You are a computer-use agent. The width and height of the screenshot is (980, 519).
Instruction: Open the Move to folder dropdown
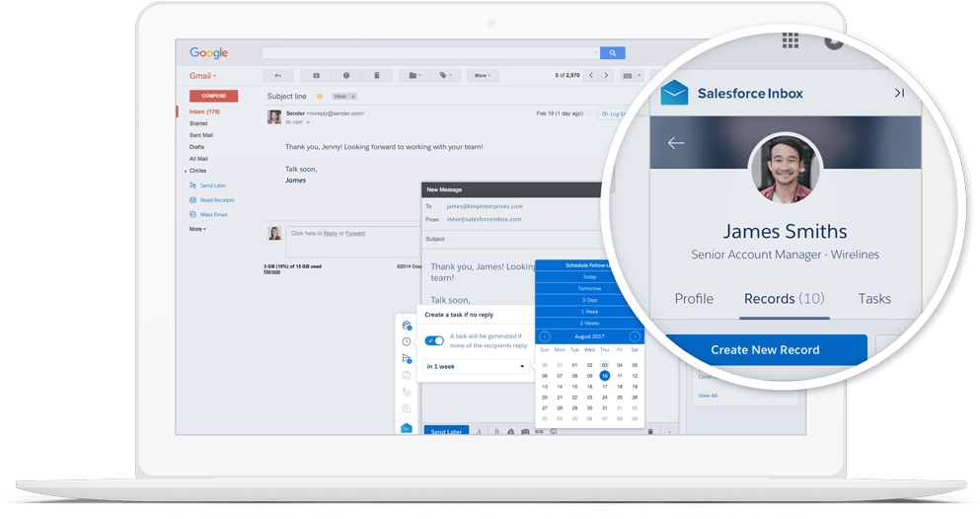pos(415,76)
